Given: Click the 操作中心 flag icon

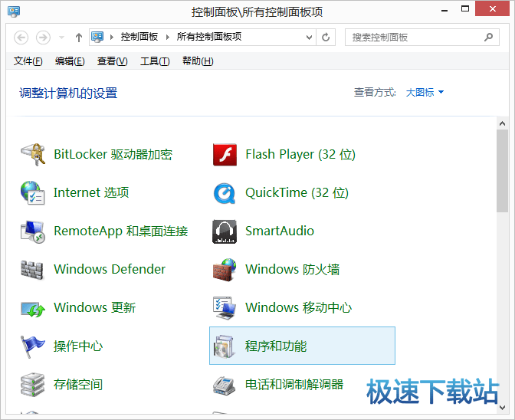Looking at the screenshot, I should tap(32, 346).
